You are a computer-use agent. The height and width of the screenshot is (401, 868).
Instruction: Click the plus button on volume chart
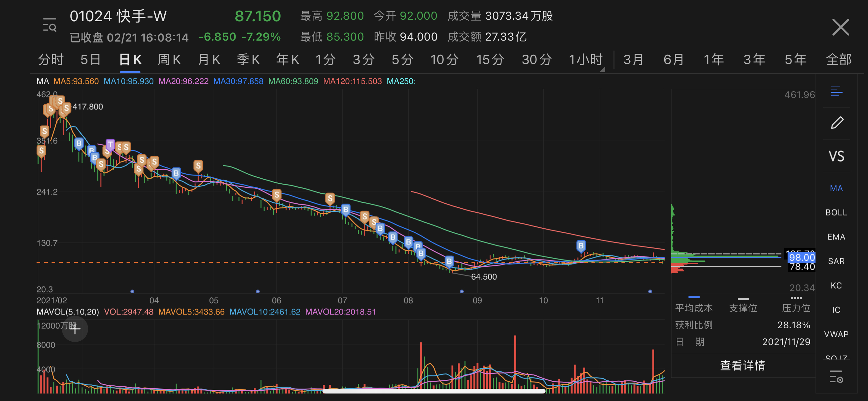tap(75, 329)
